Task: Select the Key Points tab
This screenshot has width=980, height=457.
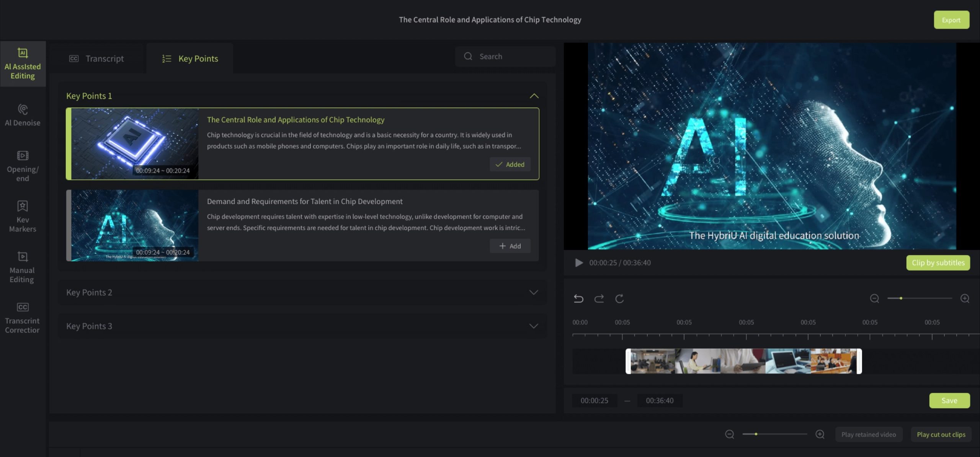Action: point(190,59)
